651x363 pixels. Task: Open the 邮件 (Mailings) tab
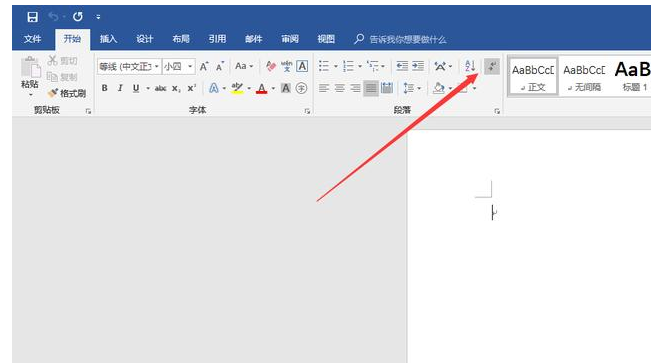254,39
